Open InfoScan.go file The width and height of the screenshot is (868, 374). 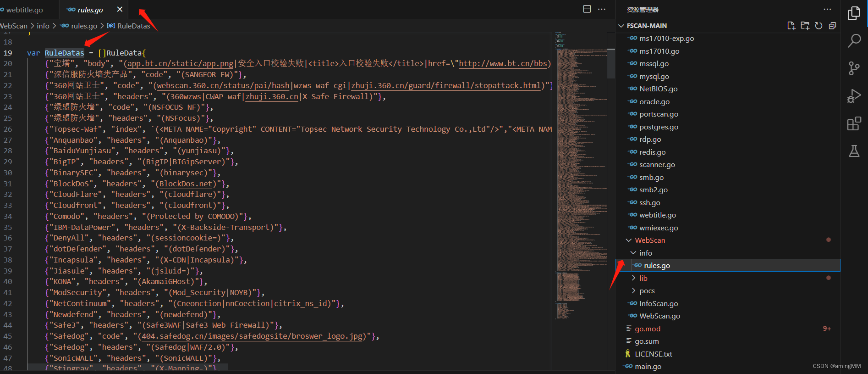click(658, 303)
